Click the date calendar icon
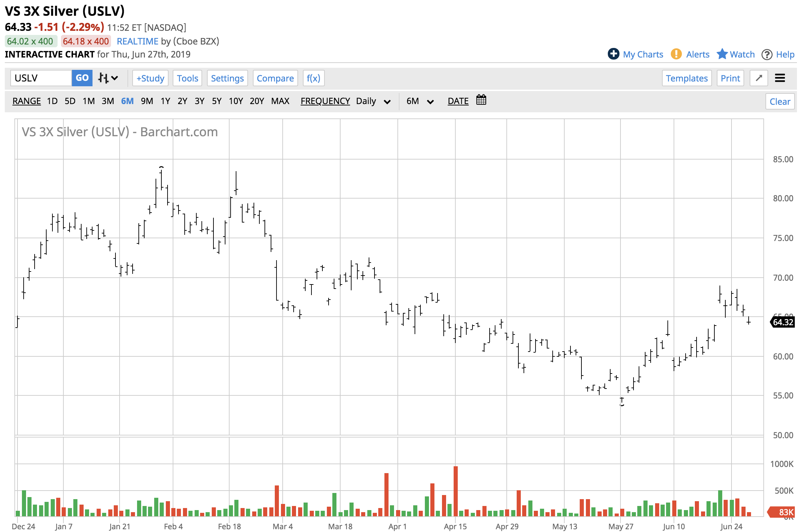The height and width of the screenshot is (532, 799). point(481,100)
